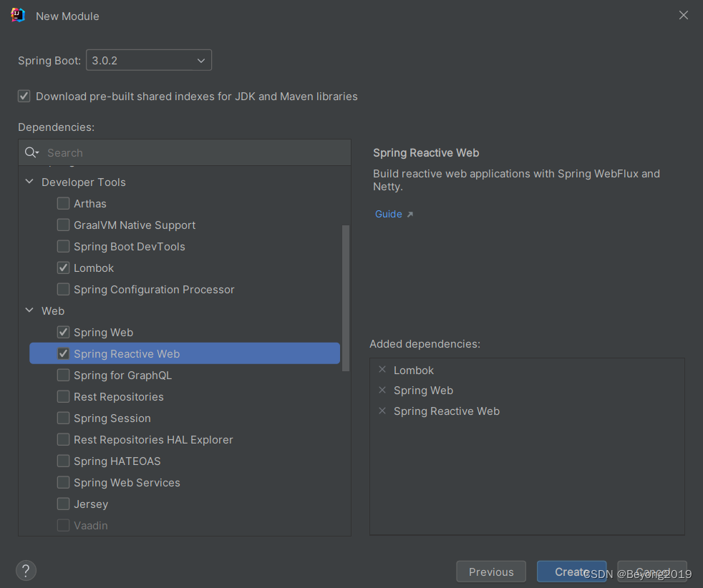This screenshot has width=703, height=588.
Task: Click Developer Tools category label
Action: (83, 182)
